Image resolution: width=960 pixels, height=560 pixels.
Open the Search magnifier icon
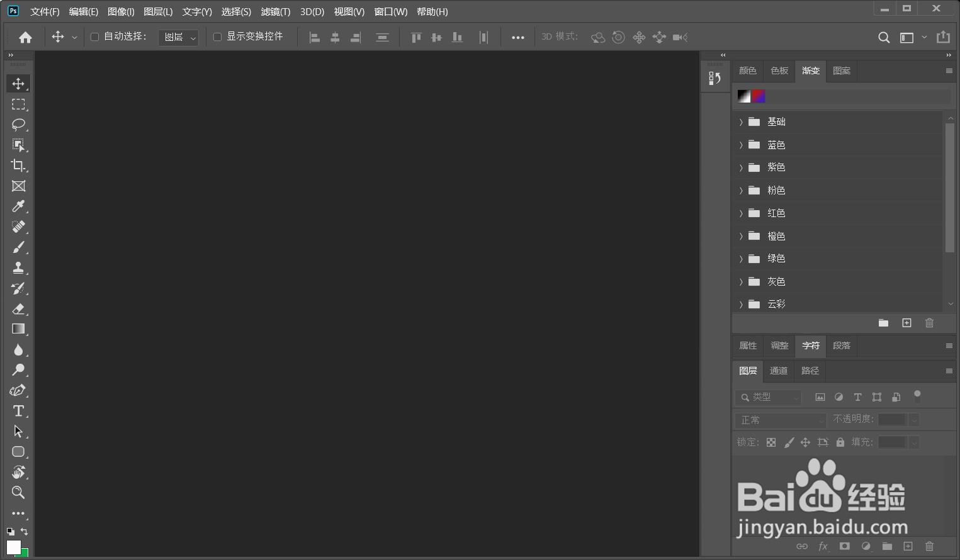(884, 38)
